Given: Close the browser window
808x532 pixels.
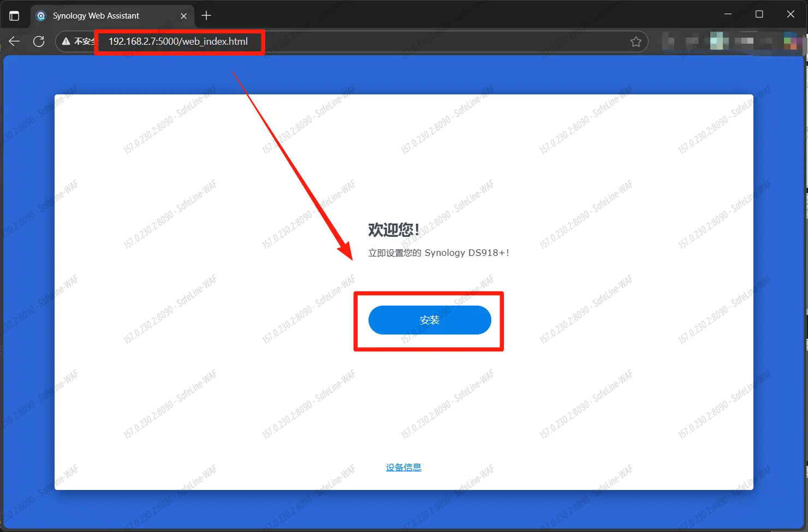Looking at the screenshot, I should (791, 14).
